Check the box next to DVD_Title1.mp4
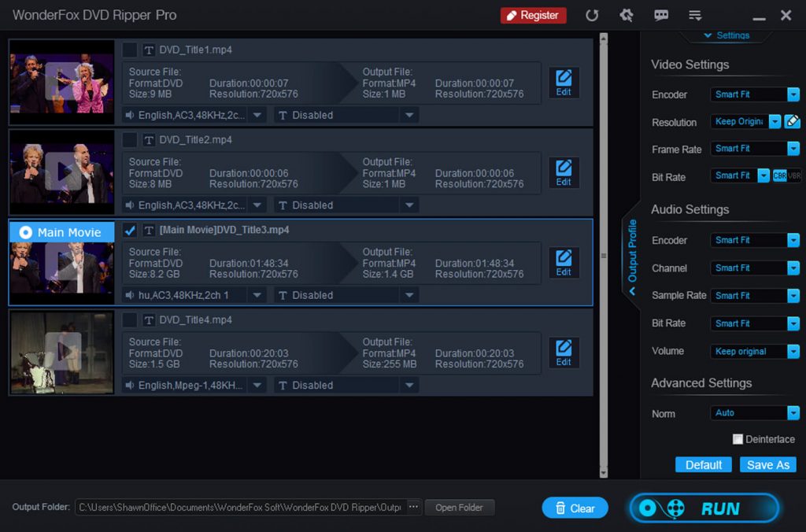Viewport: 806px width, 532px height. point(130,50)
